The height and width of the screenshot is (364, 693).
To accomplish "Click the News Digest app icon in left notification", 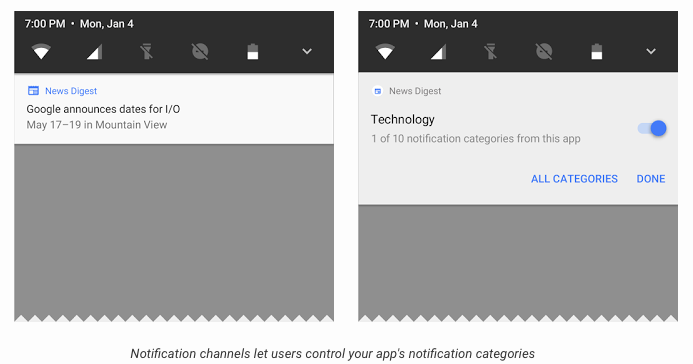I will (33, 91).
